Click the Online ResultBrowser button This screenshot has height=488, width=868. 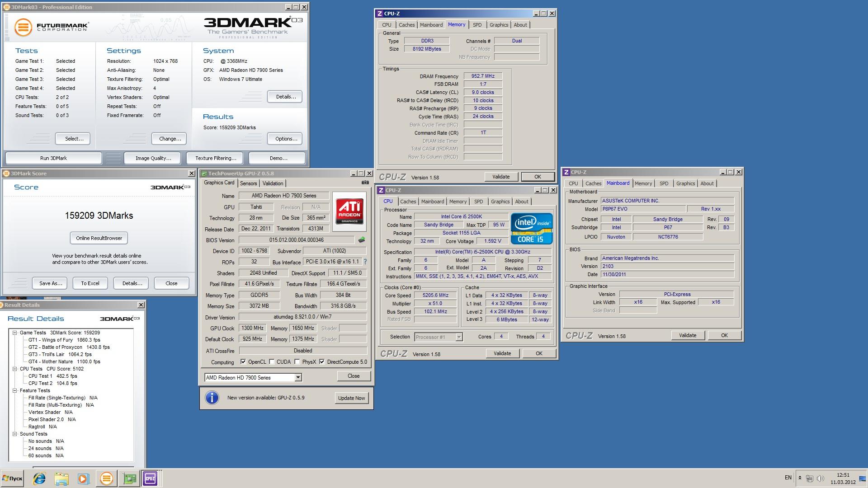click(99, 238)
